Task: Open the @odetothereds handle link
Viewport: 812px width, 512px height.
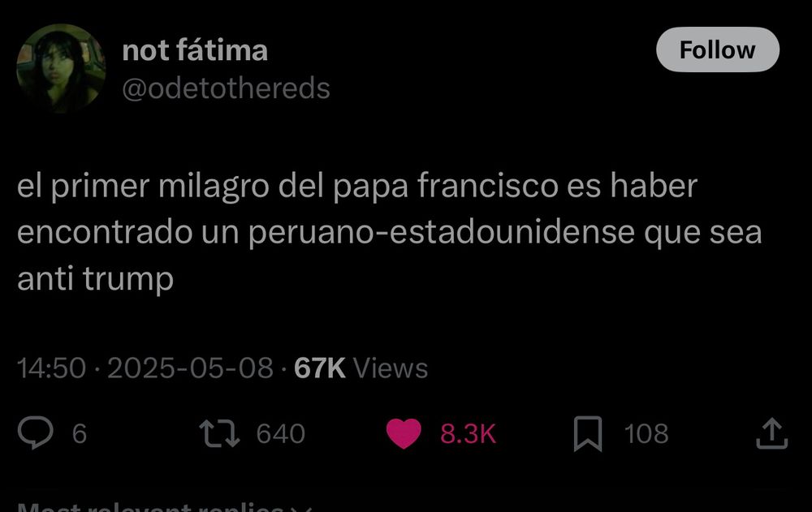Action: (226, 88)
